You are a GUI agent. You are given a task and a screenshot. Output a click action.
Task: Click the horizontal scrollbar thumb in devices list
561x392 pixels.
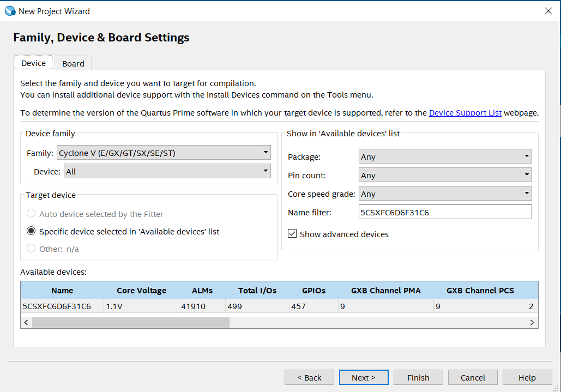[131, 323]
